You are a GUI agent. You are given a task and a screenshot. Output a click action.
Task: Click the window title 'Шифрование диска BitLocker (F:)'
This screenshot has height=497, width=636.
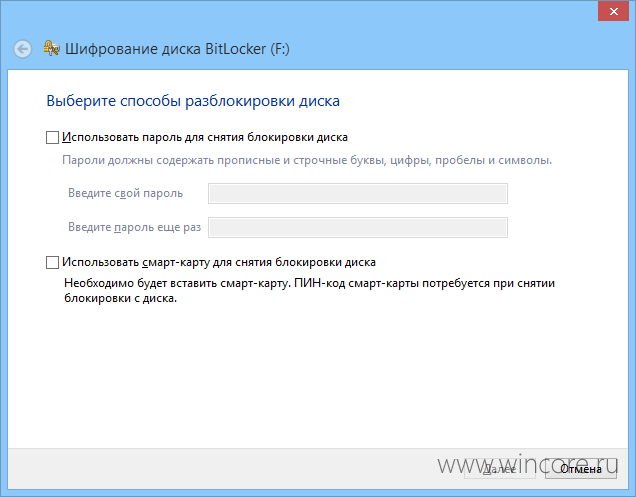tap(177, 49)
